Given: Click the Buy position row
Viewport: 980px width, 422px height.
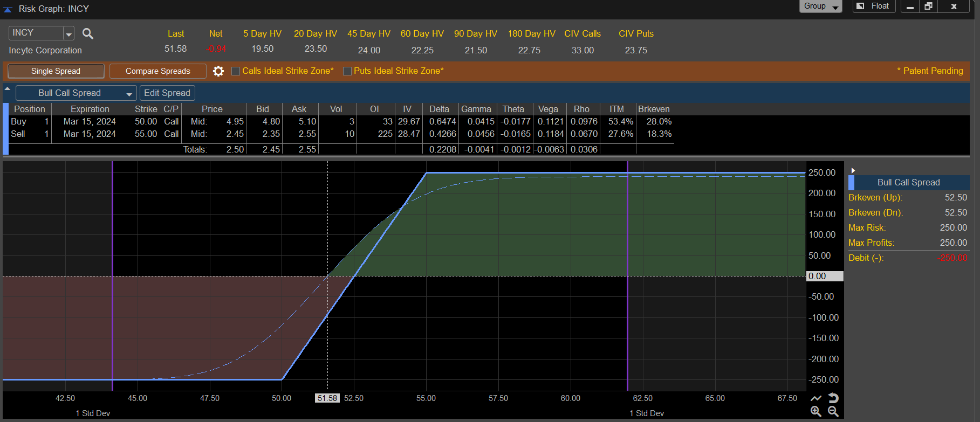Looking at the screenshot, I should tap(341, 122).
